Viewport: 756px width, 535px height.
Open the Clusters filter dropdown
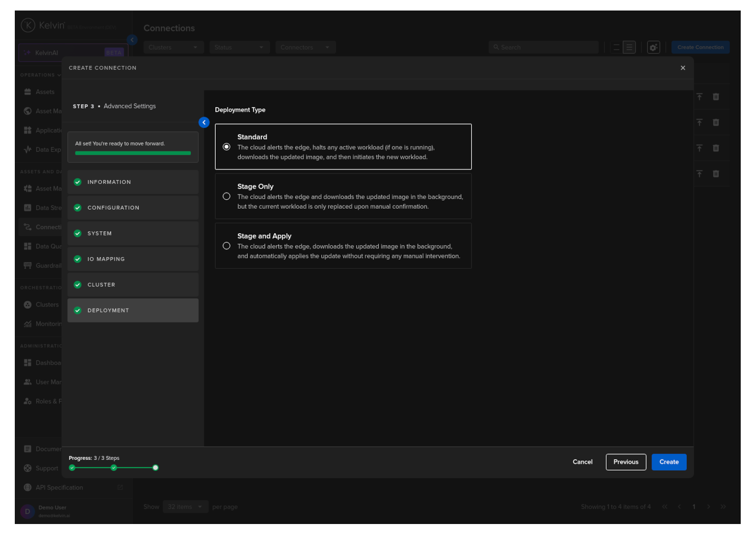(x=173, y=47)
